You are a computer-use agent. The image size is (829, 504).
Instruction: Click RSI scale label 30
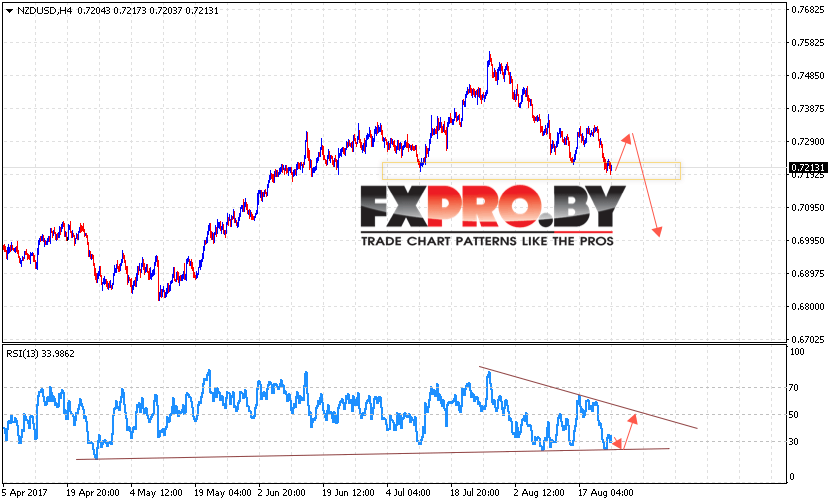coord(794,442)
